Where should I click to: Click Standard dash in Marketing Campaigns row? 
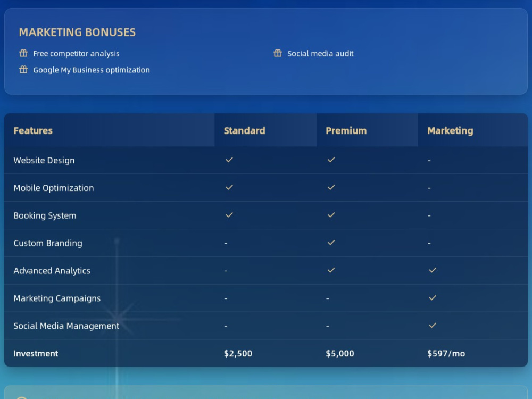click(226, 298)
